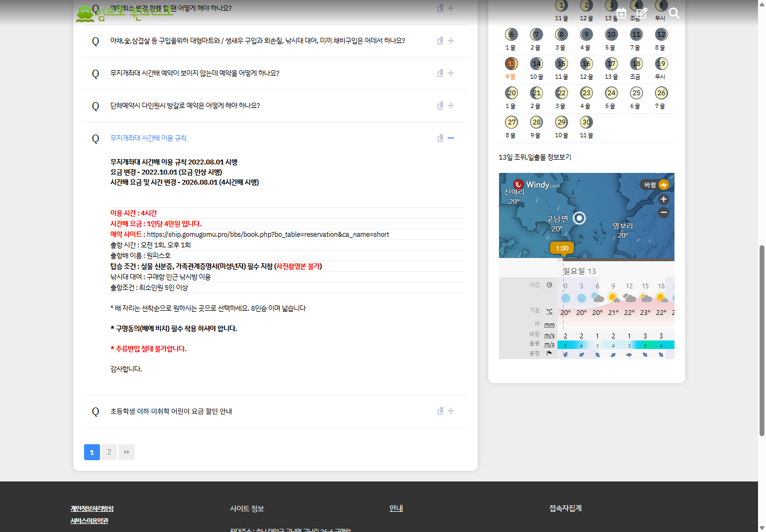The image size is (766, 532).
Task: Click the 무지개좌대 시간배 이용 규칙 question title
Action: (148, 138)
